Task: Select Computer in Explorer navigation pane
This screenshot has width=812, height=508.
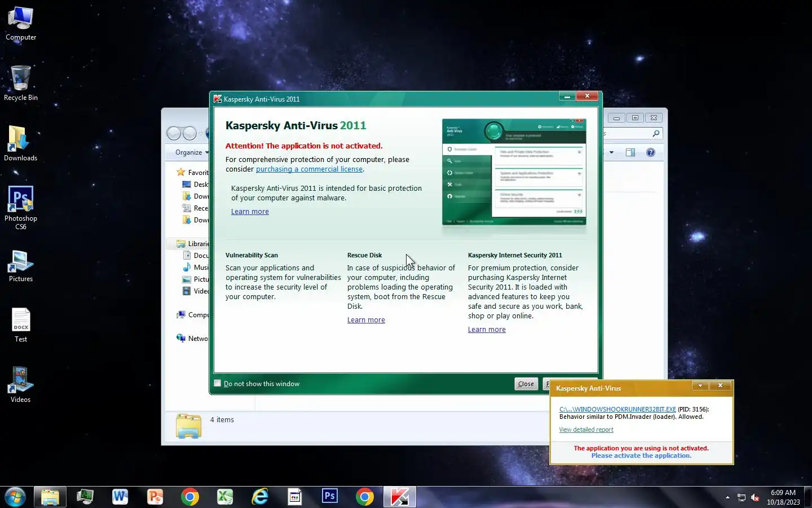Action: [192, 315]
